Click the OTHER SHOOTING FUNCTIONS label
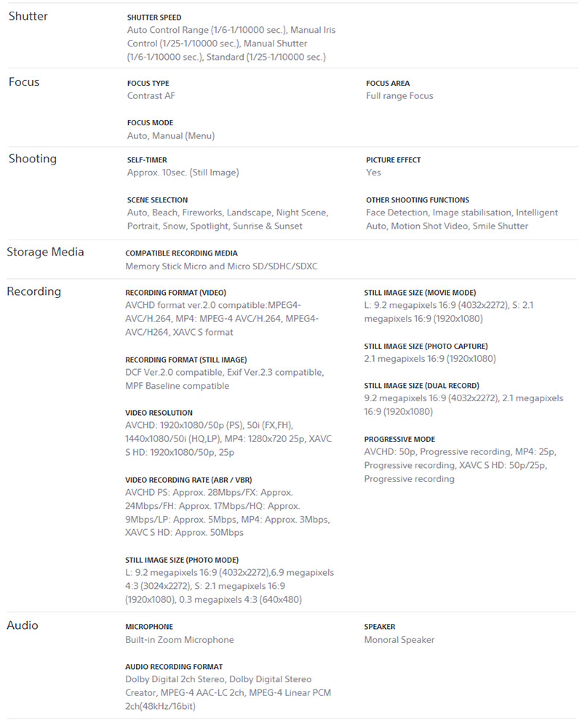582x728 pixels. click(418, 200)
